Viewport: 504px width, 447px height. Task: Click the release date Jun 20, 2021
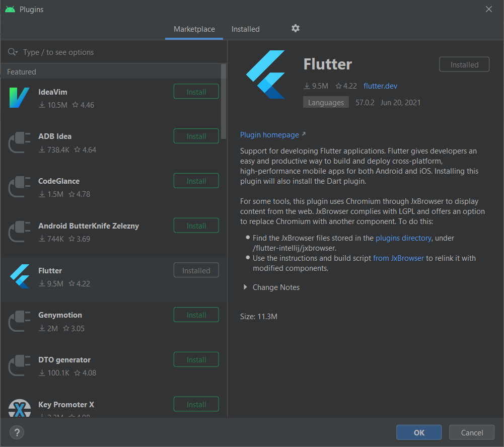tap(400, 103)
